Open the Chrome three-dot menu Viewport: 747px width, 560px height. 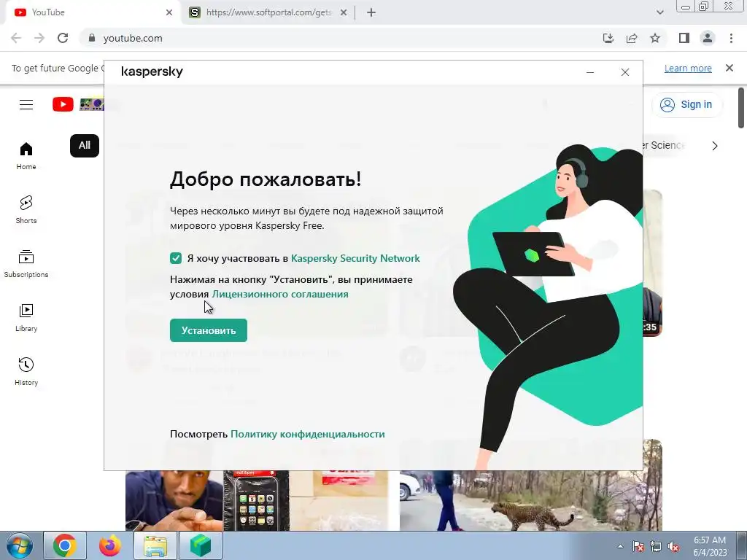[731, 38]
